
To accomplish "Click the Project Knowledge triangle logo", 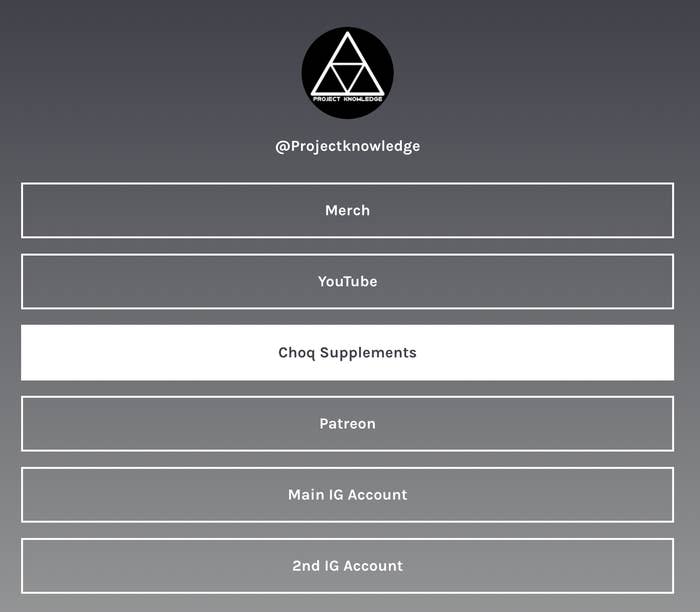I will [347, 73].
